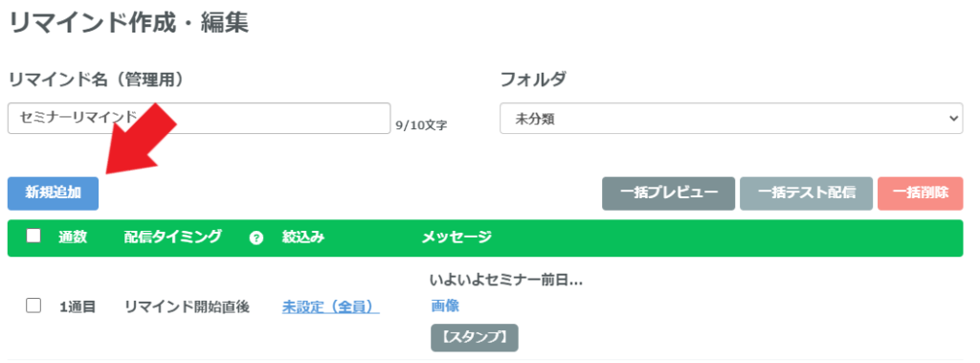Click the 通数 column header

(73, 237)
